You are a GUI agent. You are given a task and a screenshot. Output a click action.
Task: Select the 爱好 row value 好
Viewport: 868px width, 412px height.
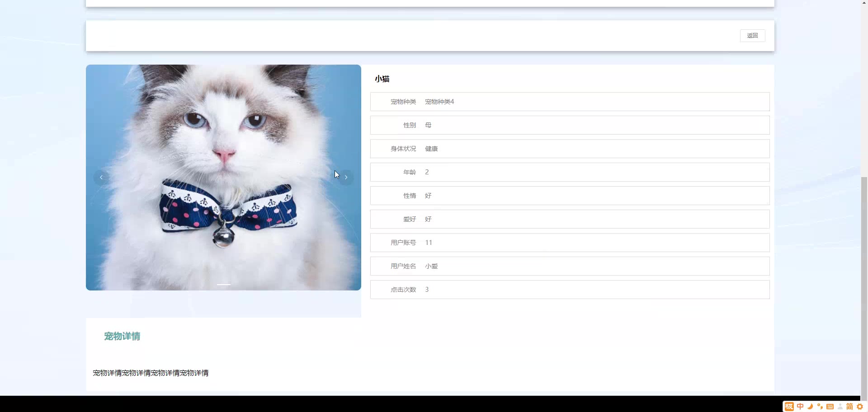428,219
